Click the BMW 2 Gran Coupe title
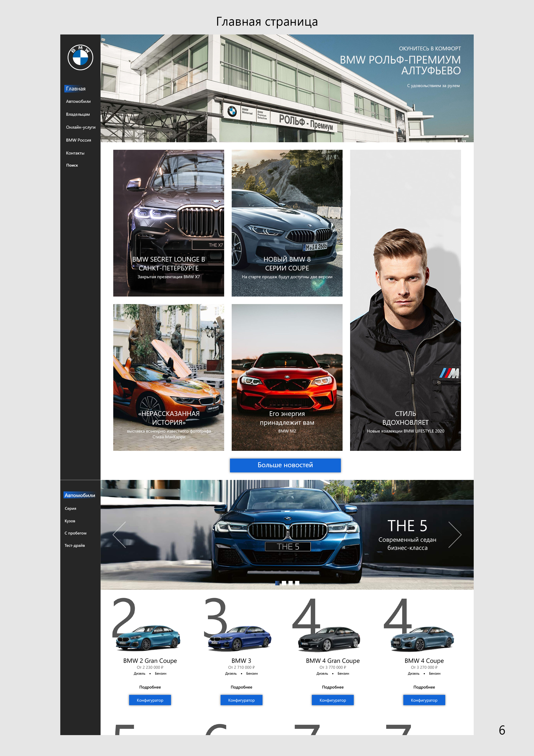This screenshot has height=756, width=534. click(x=150, y=661)
